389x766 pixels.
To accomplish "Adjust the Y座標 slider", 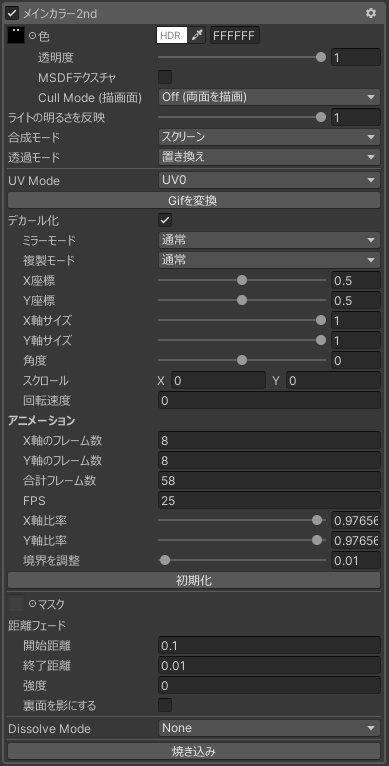I will (x=242, y=300).
